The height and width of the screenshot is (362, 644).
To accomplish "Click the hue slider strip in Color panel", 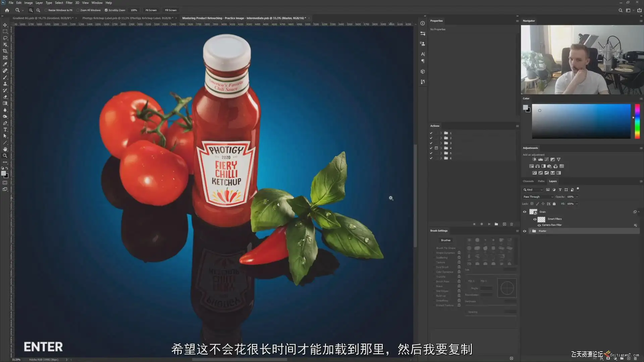I will click(x=637, y=121).
